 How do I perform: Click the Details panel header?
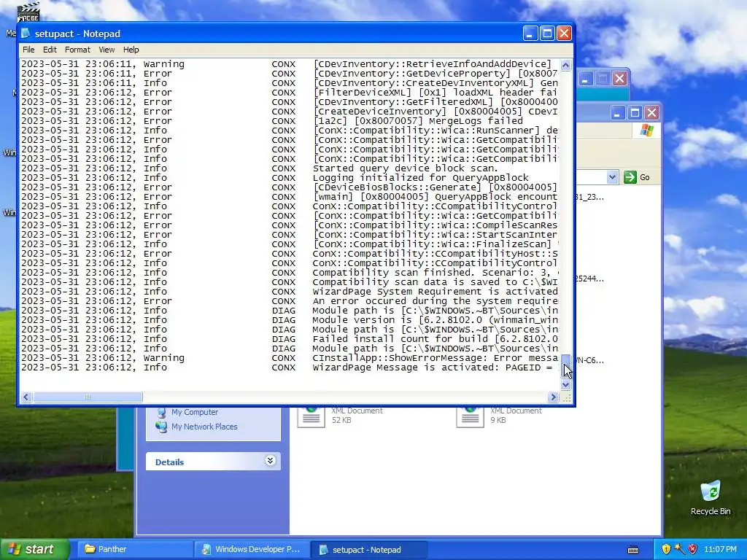(x=213, y=462)
